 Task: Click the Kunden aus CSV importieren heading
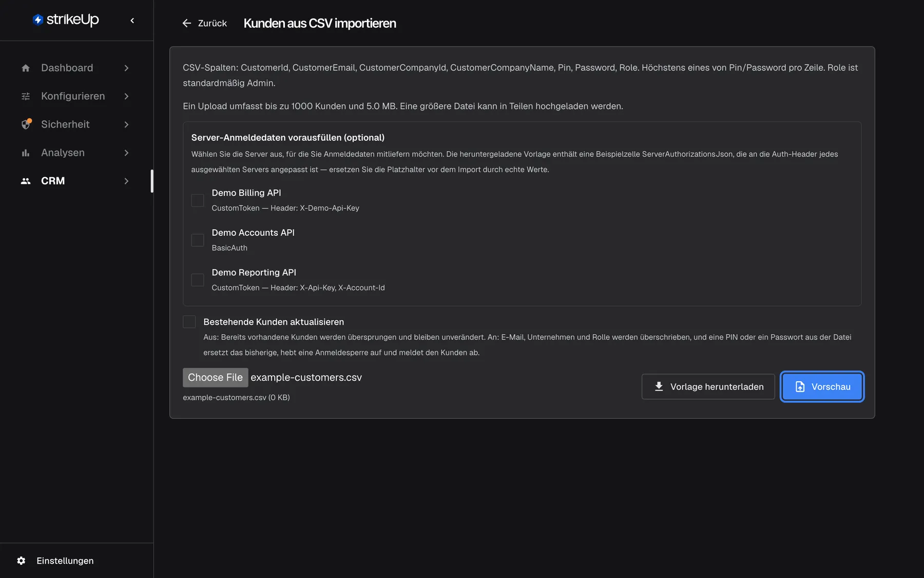click(320, 23)
